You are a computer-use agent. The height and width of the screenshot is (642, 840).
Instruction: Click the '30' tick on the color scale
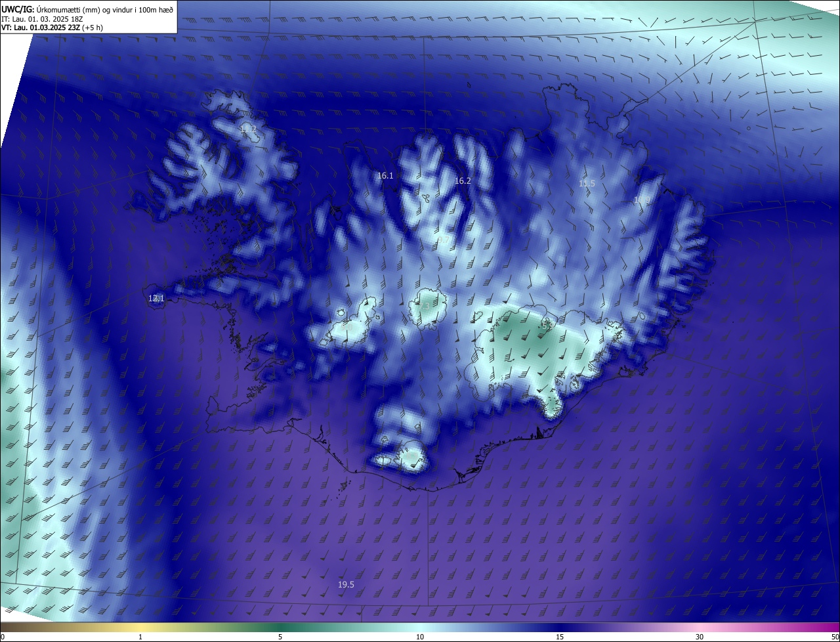click(x=700, y=637)
